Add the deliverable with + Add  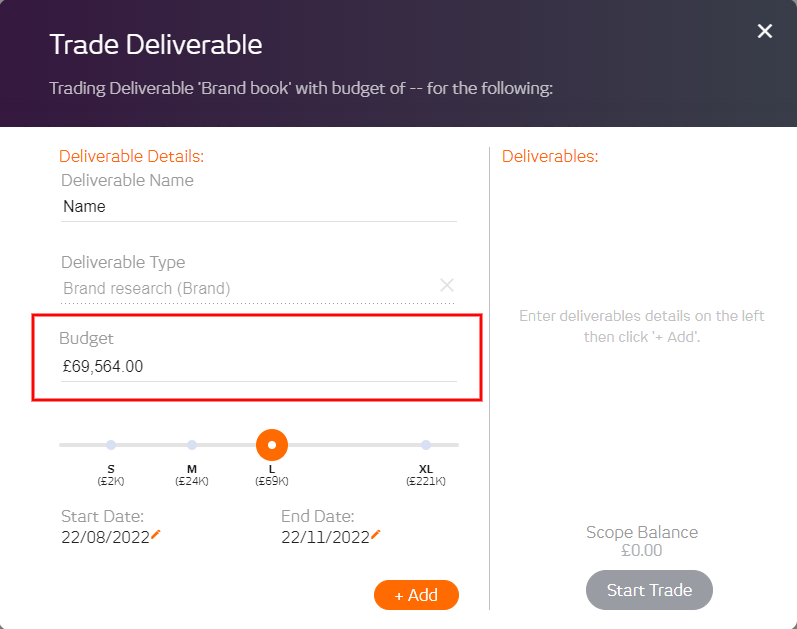416,595
